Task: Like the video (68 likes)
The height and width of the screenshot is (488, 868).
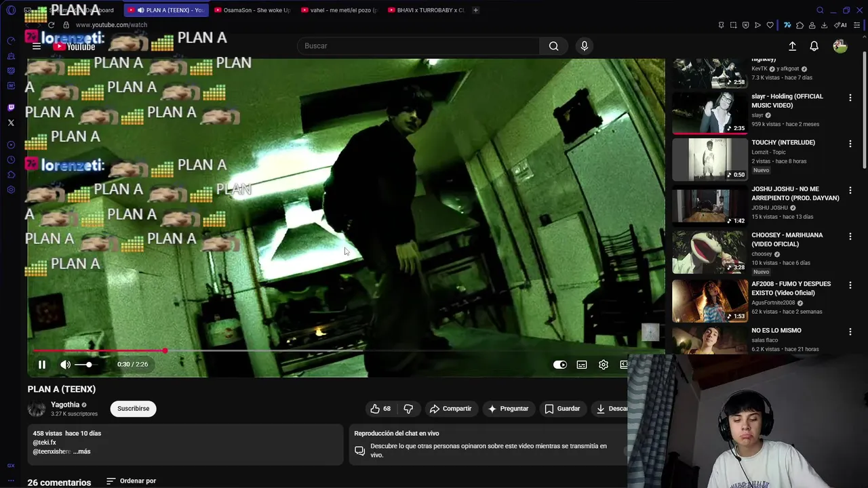Action: point(380,409)
